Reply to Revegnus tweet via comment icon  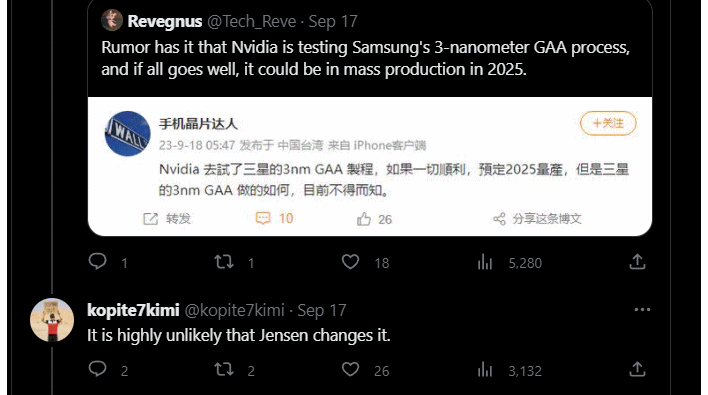tap(98, 262)
